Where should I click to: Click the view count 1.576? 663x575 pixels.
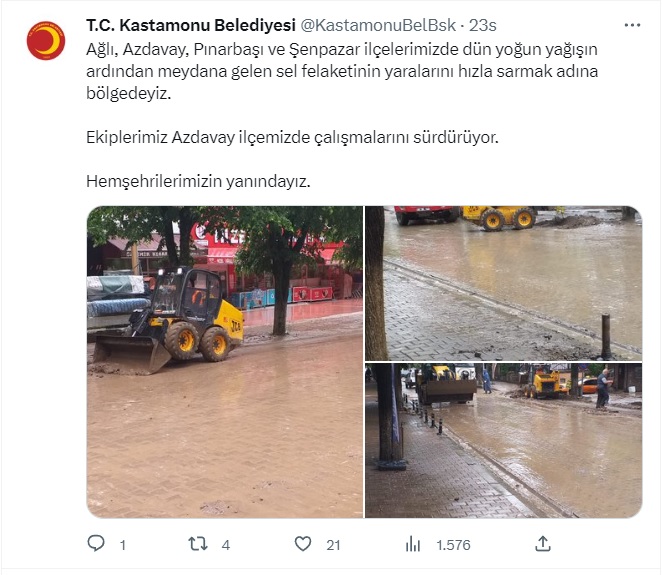coord(453,545)
